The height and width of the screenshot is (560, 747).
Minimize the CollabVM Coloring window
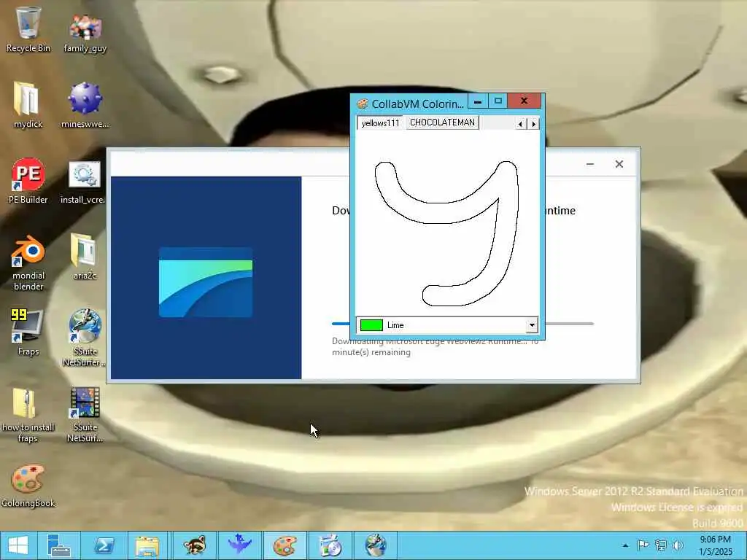point(478,101)
